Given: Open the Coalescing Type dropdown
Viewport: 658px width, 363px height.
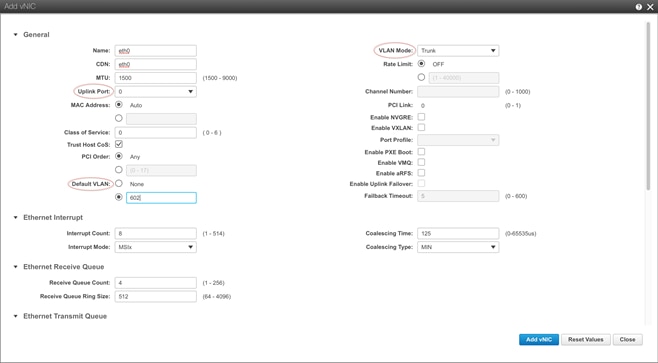Looking at the screenshot, I should coord(458,247).
